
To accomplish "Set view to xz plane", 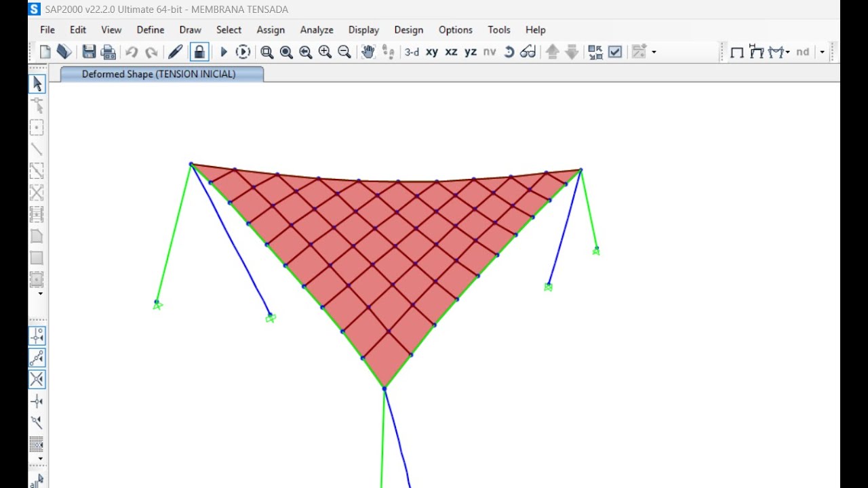I will point(451,52).
